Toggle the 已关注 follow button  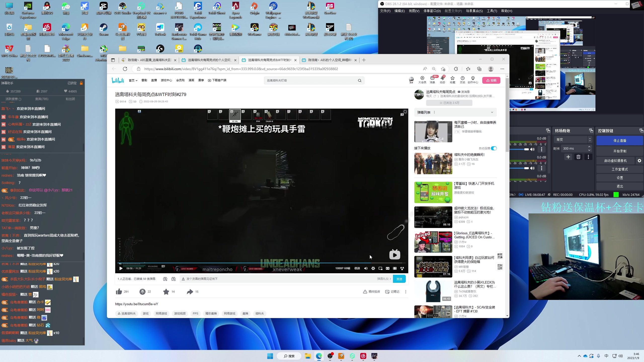(449, 103)
